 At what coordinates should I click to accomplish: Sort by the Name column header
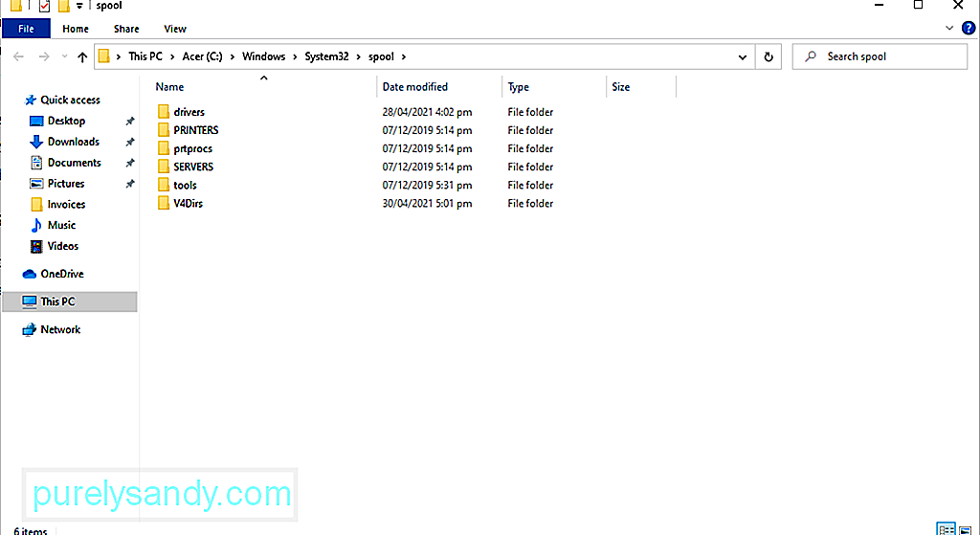coord(170,87)
